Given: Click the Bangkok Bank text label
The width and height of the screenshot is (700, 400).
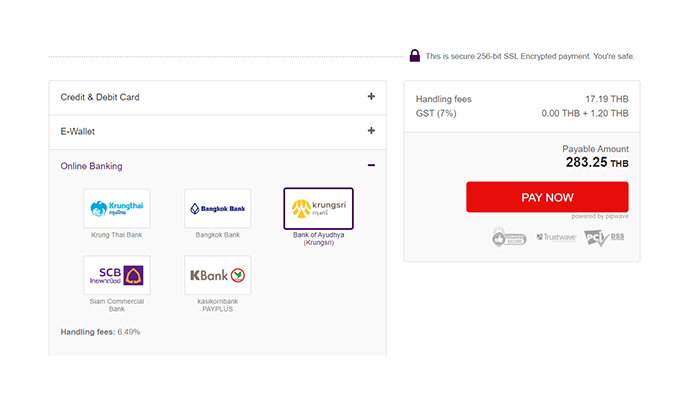Looking at the screenshot, I should [x=218, y=235].
